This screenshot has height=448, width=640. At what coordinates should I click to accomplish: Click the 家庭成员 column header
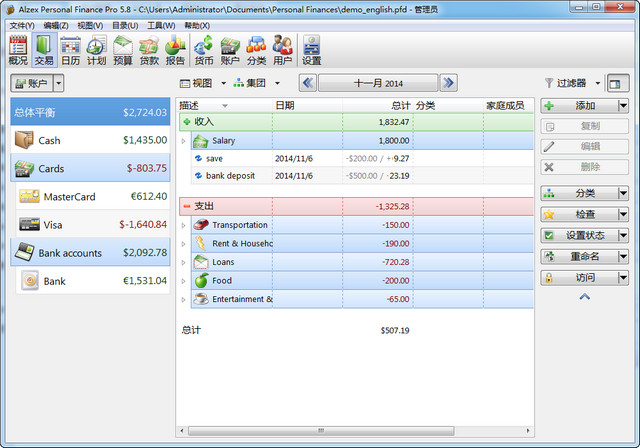[508, 106]
